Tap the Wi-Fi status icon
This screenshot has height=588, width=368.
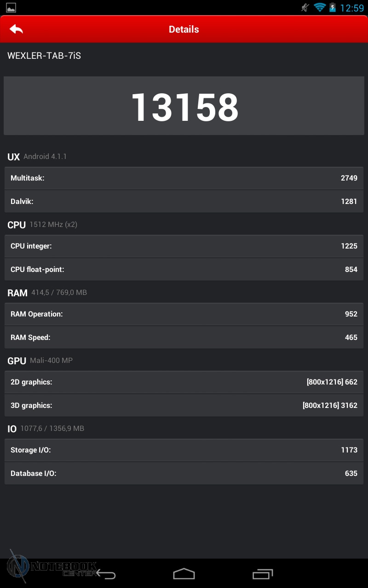tap(319, 8)
